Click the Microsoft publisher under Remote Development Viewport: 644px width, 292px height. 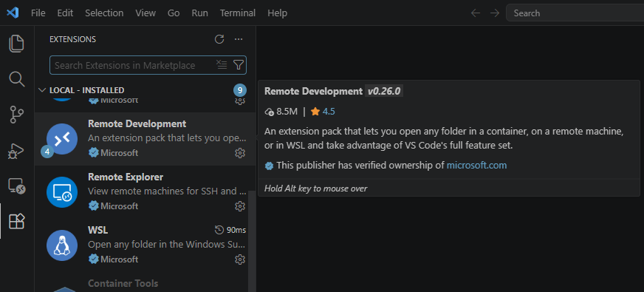point(119,153)
